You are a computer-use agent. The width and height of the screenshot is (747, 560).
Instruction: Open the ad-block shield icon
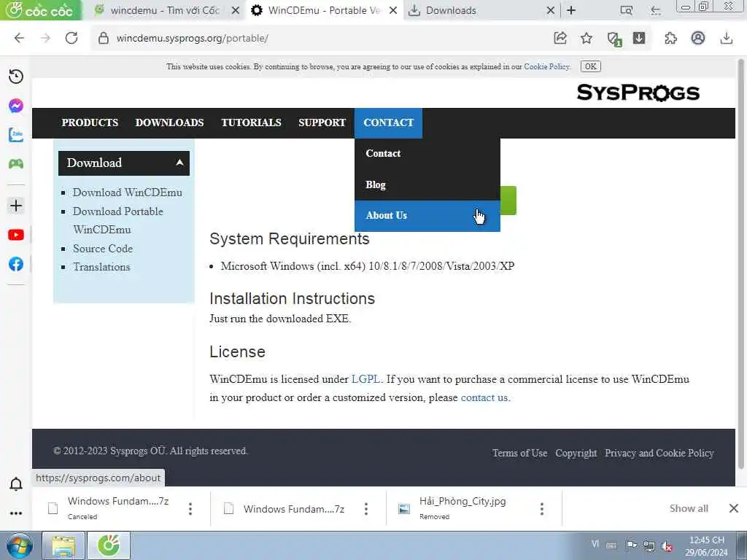point(614,39)
